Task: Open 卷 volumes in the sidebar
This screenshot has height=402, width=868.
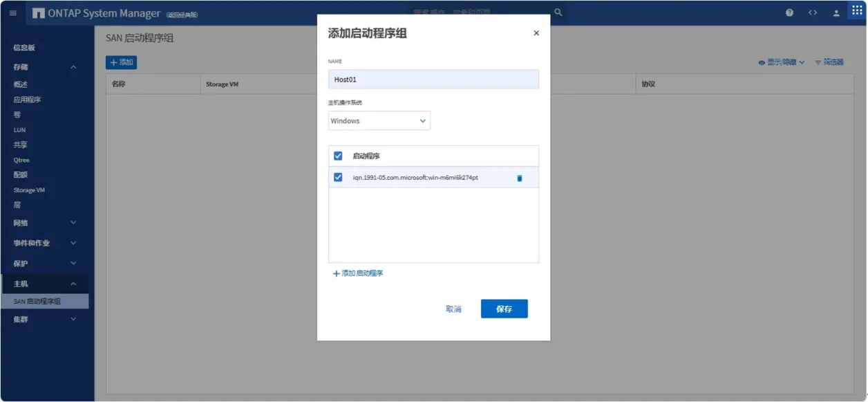Action: [x=17, y=115]
